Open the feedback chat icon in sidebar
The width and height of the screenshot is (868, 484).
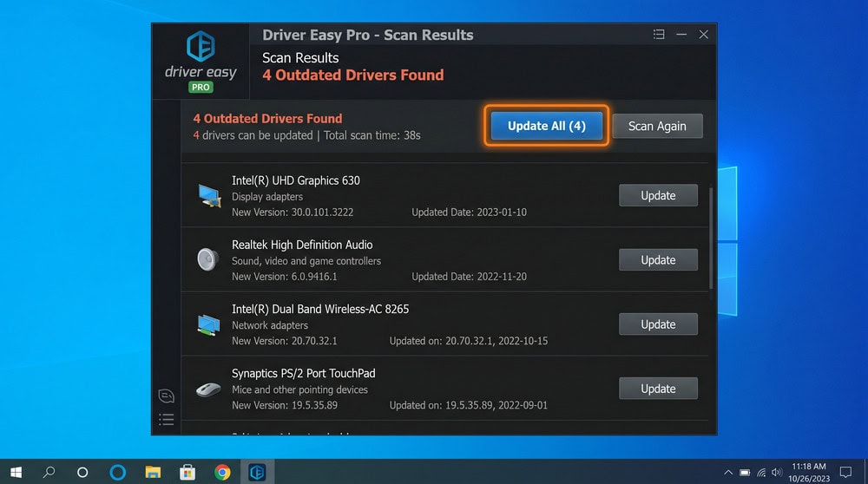[166, 396]
